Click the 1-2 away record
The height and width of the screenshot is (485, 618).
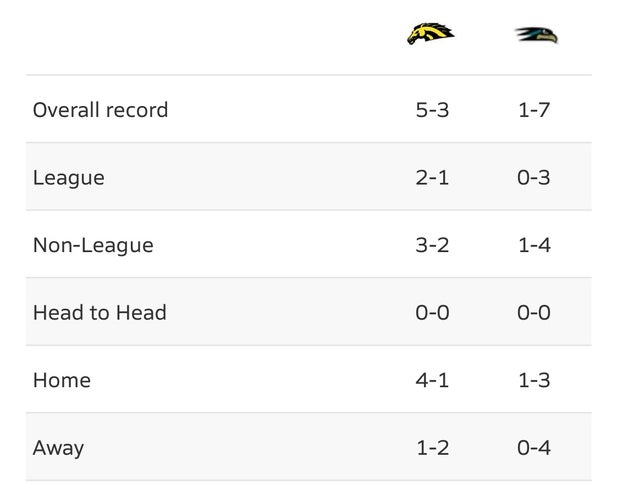pos(433,448)
